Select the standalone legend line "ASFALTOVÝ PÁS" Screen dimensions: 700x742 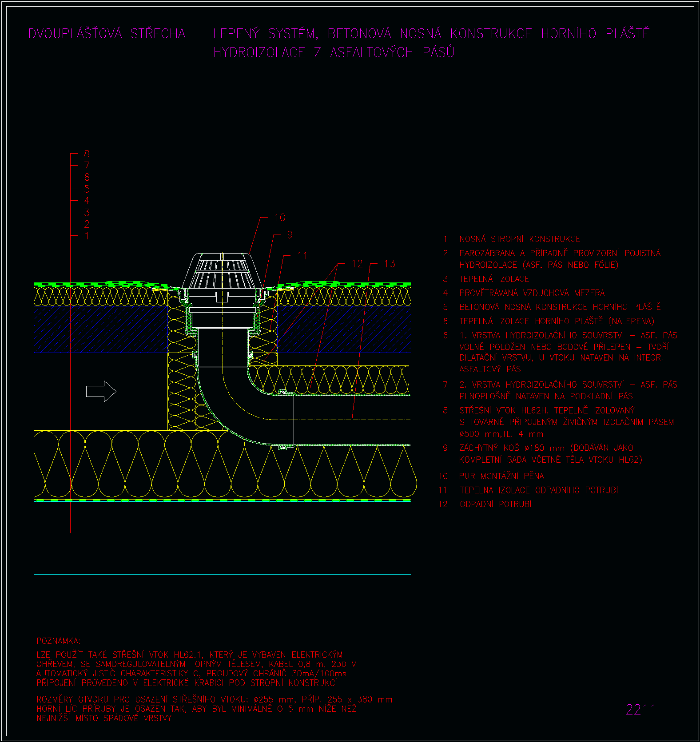[x=490, y=369]
